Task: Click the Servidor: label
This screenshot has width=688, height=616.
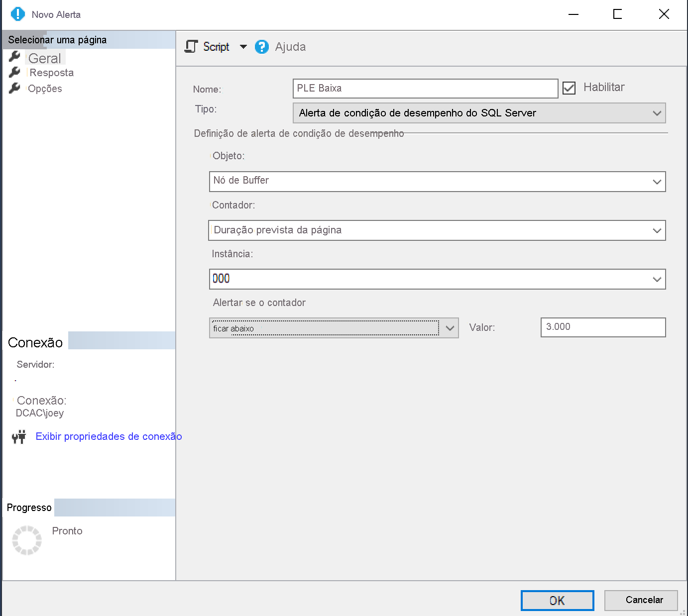Action: (36, 364)
